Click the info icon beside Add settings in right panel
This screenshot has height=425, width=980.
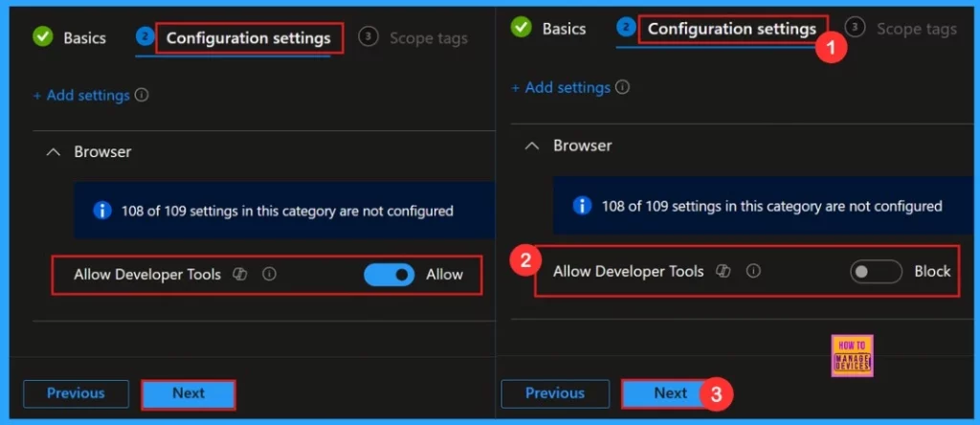coord(622,87)
